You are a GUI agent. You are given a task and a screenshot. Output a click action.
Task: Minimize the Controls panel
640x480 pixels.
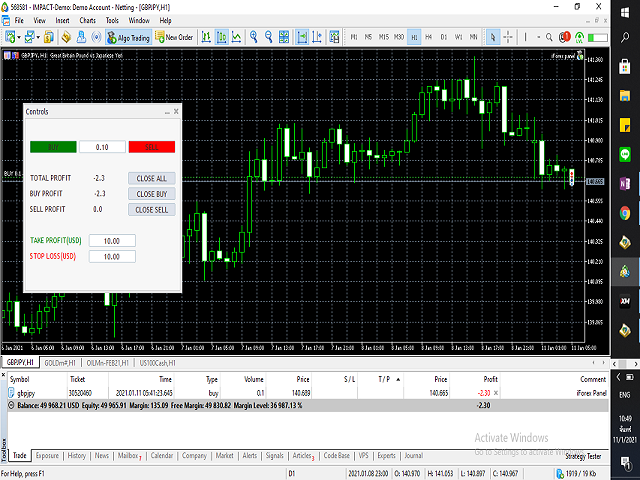click(x=166, y=112)
